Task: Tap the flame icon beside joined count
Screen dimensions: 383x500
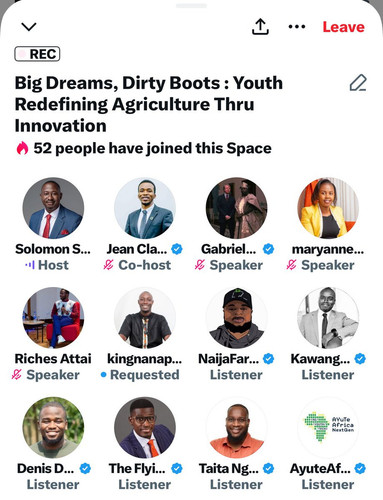Action: [22, 148]
